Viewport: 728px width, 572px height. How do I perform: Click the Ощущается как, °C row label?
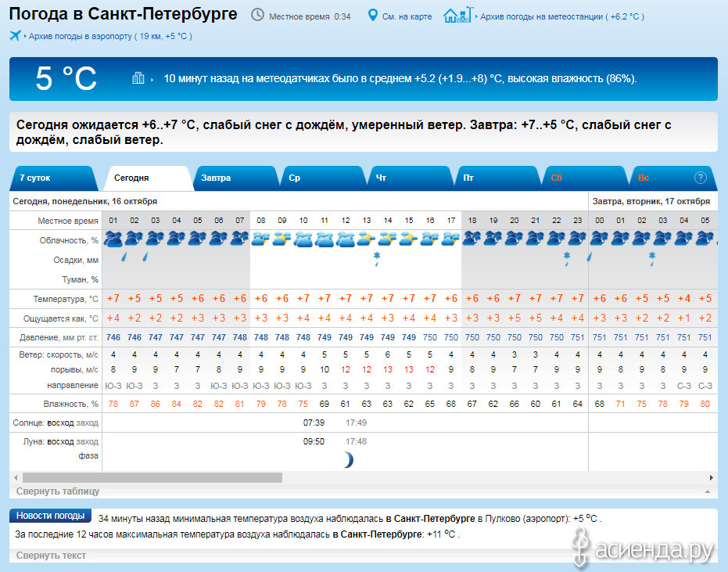(61, 318)
